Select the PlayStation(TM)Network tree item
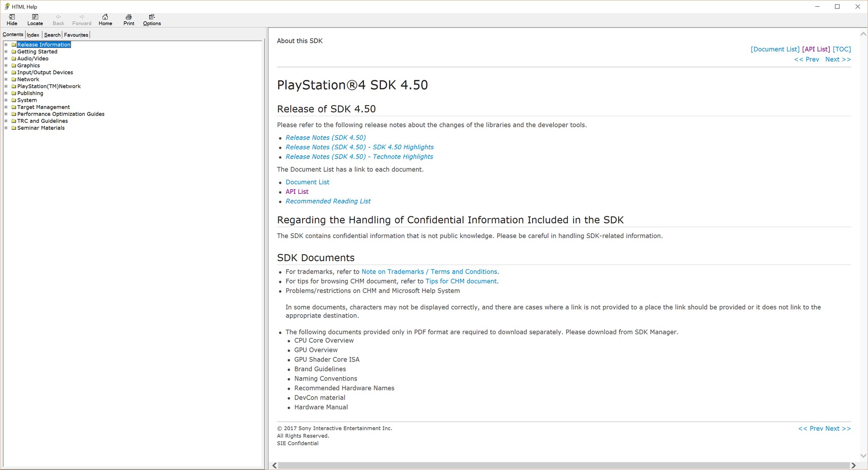 [49, 86]
